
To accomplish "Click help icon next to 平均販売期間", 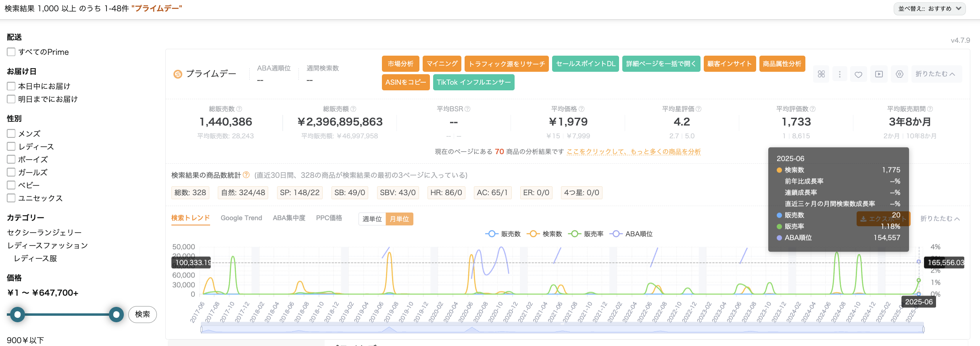I will (930, 109).
